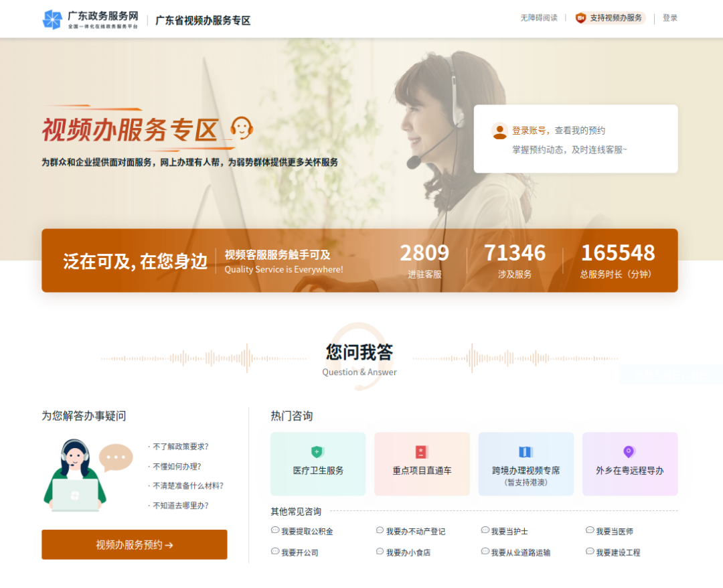Image resolution: width=723 pixels, height=588 pixels.
Task: Open 我要当护士 consultation link
Action: (x=509, y=531)
